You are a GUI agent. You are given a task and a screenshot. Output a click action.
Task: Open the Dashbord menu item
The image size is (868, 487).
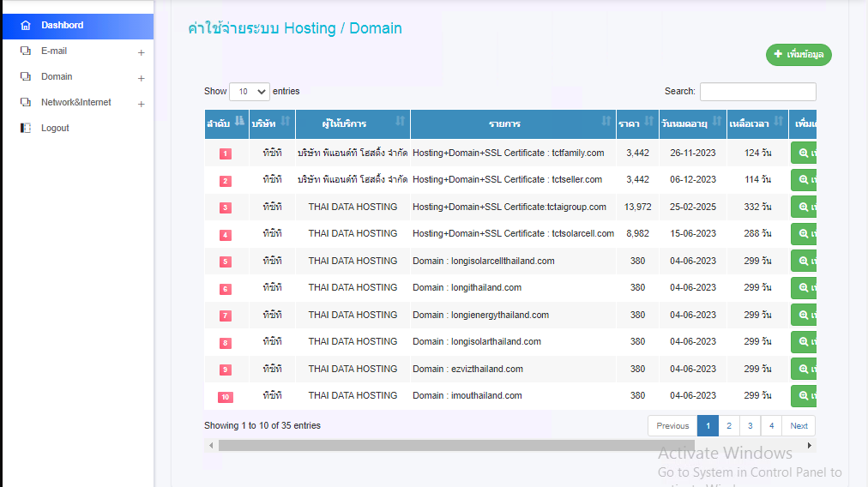pyautogui.click(x=78, y=26)
